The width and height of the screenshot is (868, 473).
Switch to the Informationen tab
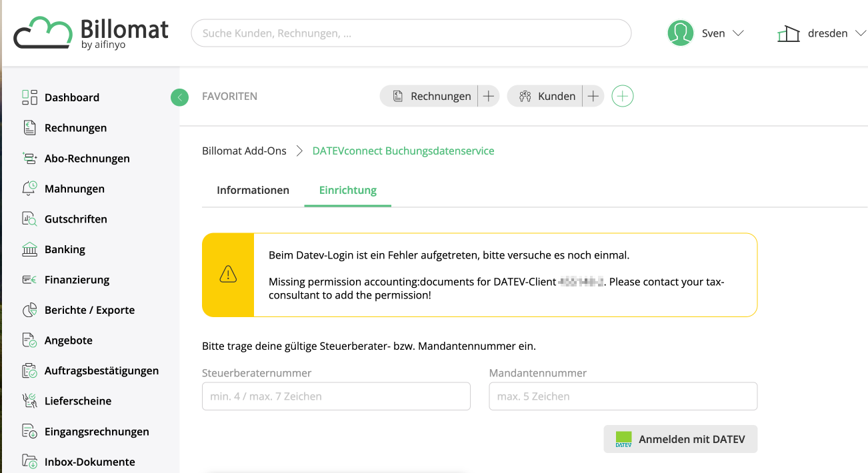point(253,190)
